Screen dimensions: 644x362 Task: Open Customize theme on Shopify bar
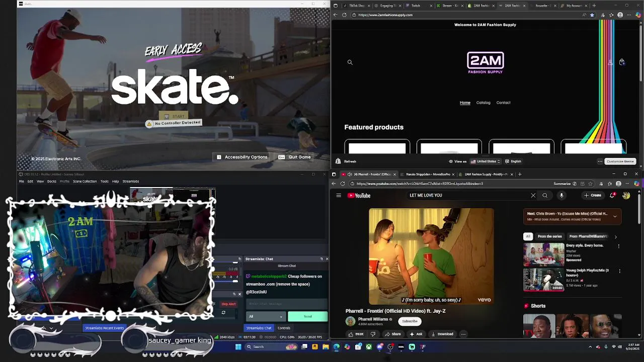pyautogui.click(x=620, y=161)
